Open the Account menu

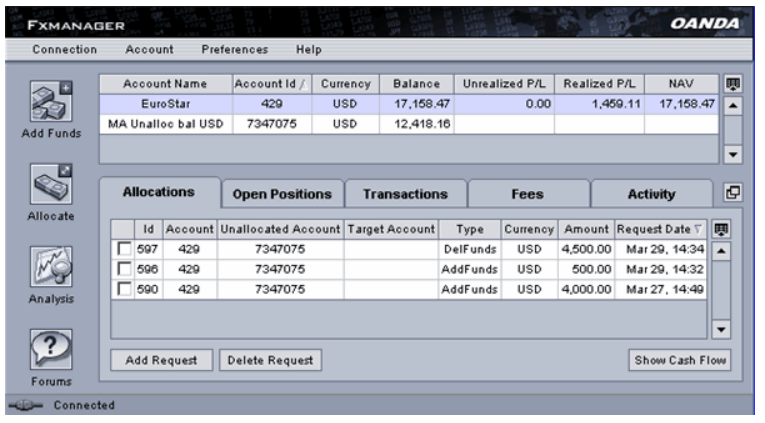pyautogui.click(x=149, y=50)
